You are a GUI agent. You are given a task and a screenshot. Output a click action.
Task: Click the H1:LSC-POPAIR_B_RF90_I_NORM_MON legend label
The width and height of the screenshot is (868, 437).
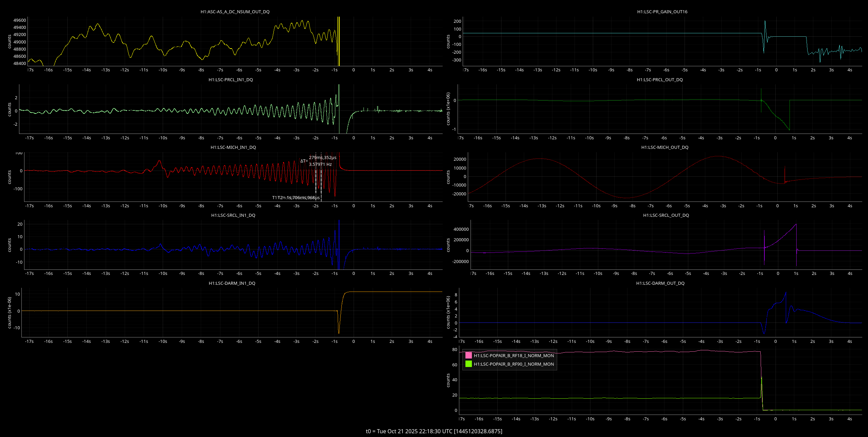pos(514,364)
